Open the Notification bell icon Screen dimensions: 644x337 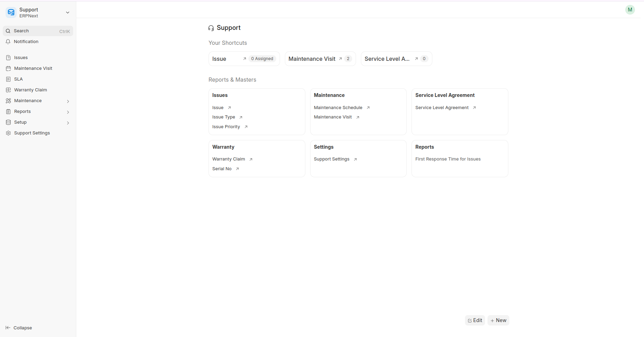pos(8,42)
